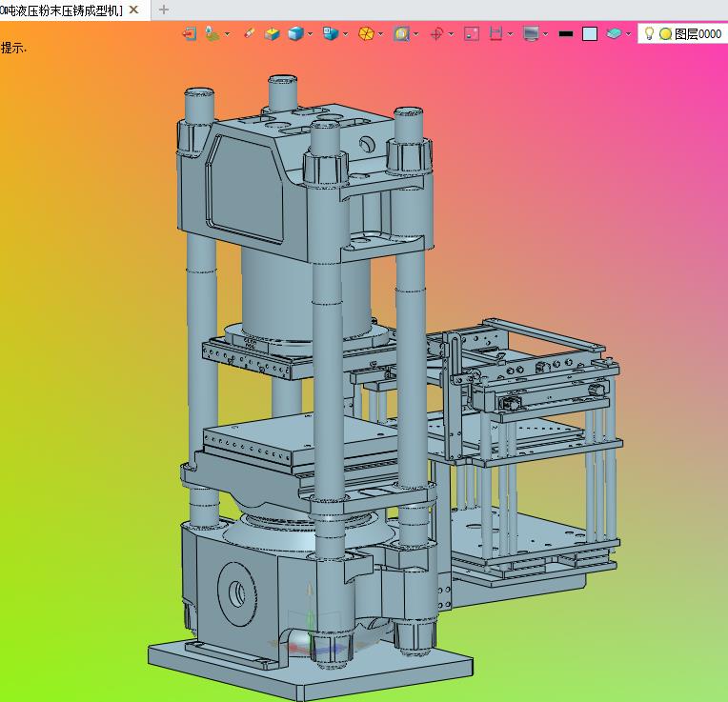Click the black line color swatch
The image size is (728, 702).
(566, 34)
